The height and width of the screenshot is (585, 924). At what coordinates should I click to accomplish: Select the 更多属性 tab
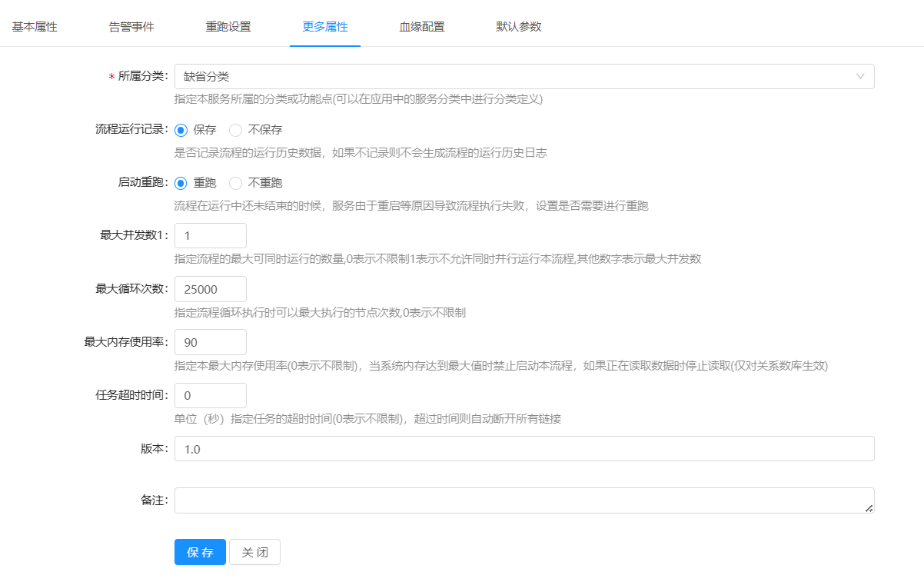325,27
